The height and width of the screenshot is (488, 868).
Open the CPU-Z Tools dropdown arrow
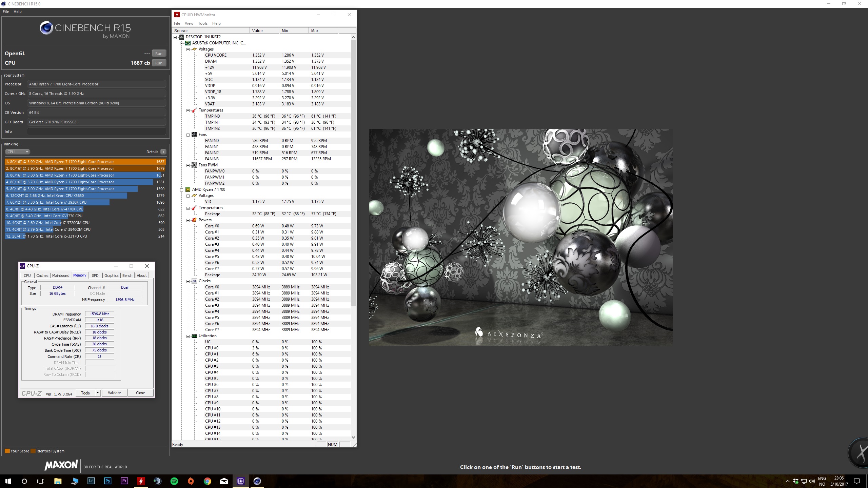pyautogui.click(x=98, y=393)
